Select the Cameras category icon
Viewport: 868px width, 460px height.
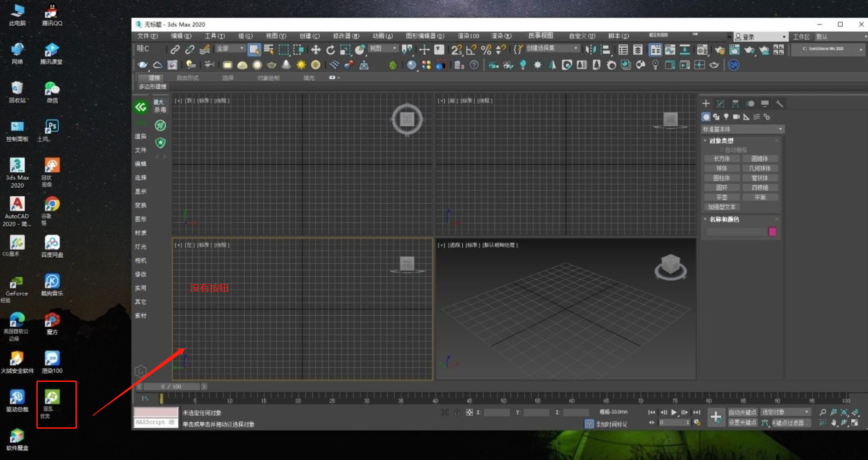736,117
